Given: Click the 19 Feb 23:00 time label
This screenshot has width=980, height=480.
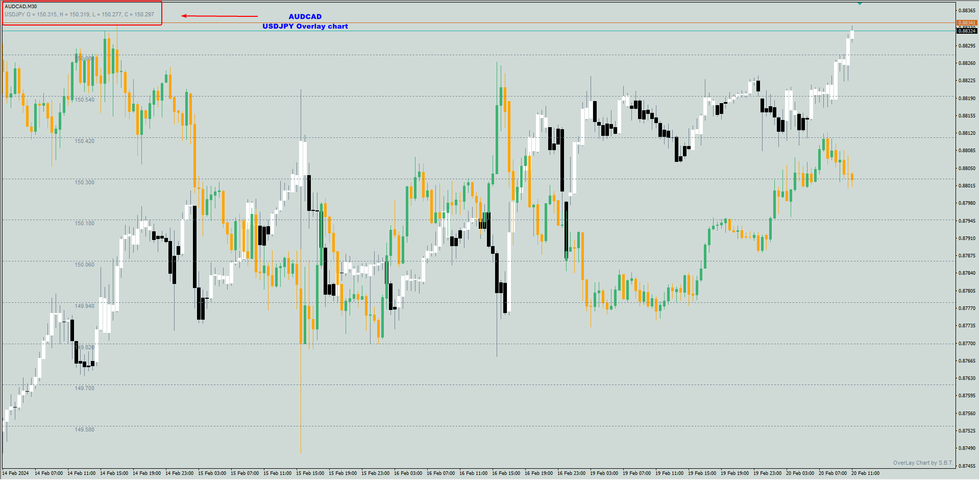Looking at the screenshot, I should pos(767,473).
